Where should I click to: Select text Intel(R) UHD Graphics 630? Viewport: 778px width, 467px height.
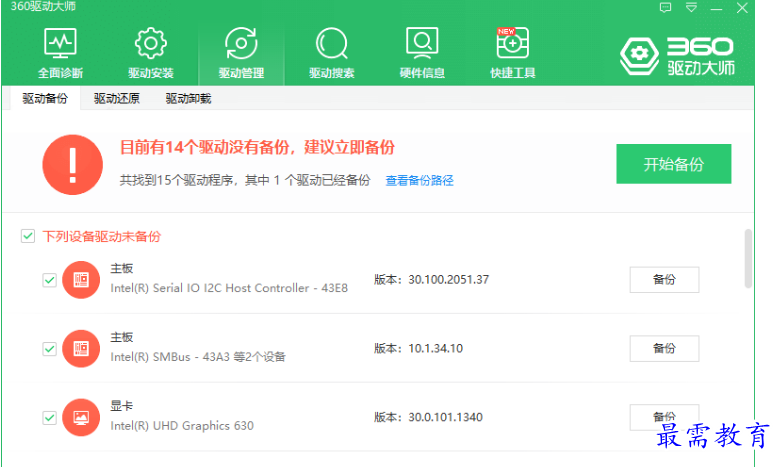(x=182, y=426)
